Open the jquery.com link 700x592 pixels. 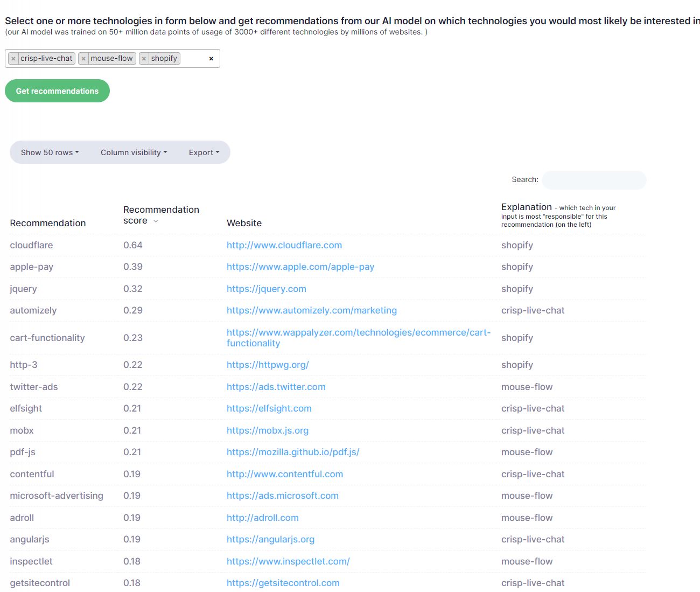tap(267, 289)
